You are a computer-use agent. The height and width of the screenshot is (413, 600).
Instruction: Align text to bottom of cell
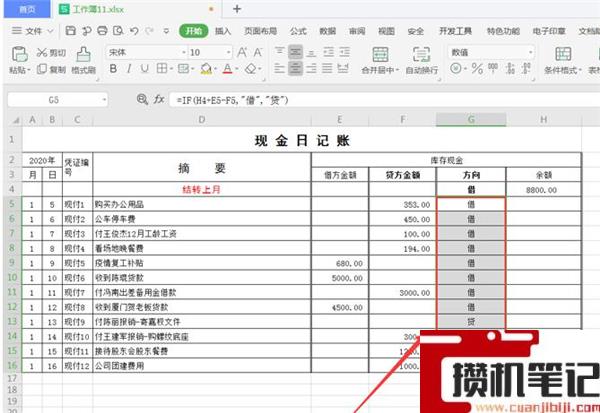[x=311, y=52]
